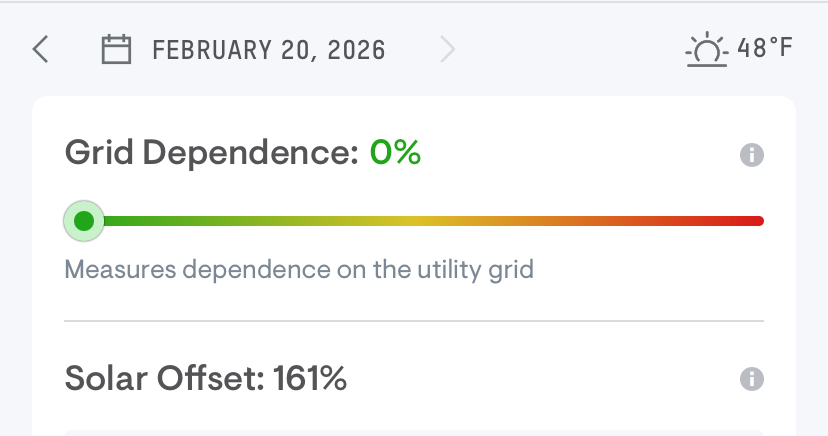Advance to next day with forward chevron
The width and height of the screenshot is (828, 436).
(447, 49)
